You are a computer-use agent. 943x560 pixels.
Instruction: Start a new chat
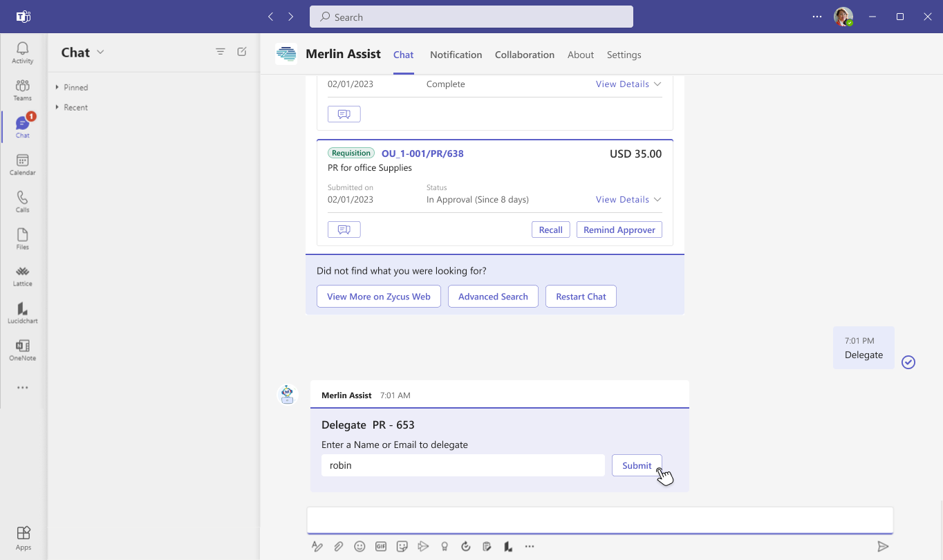[x=242, y=52]
